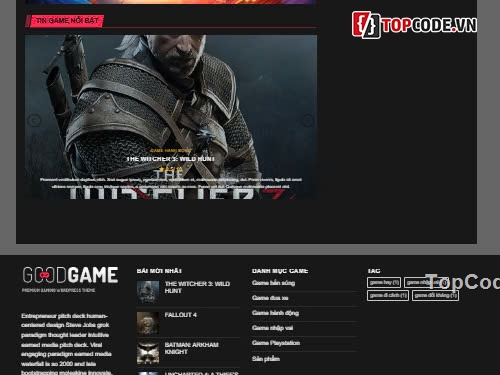Select 'Game hành động' footer category
Image resolution: width=500 pixels, height=375 pixels.
pos(275,313)
